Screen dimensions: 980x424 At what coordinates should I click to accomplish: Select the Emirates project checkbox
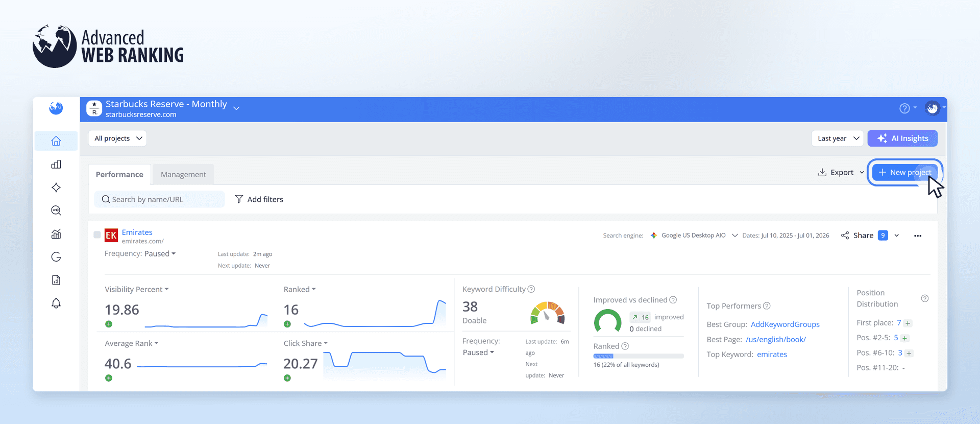(x=97, y=235)
